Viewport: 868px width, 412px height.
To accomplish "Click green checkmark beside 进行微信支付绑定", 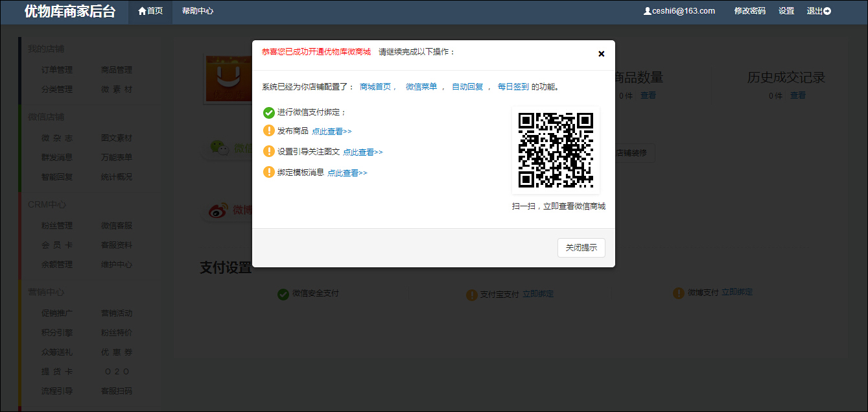I will [268, 112].
